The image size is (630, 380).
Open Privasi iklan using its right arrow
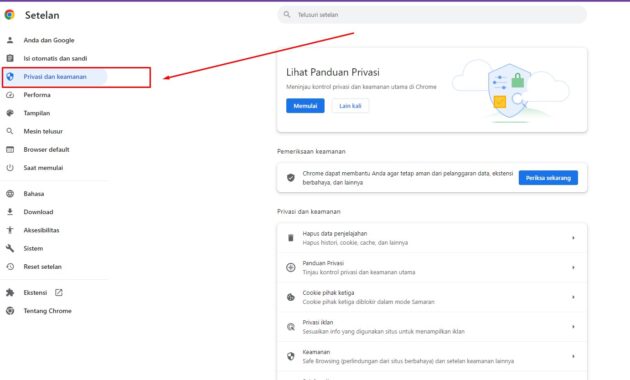[x=573, y=327]
